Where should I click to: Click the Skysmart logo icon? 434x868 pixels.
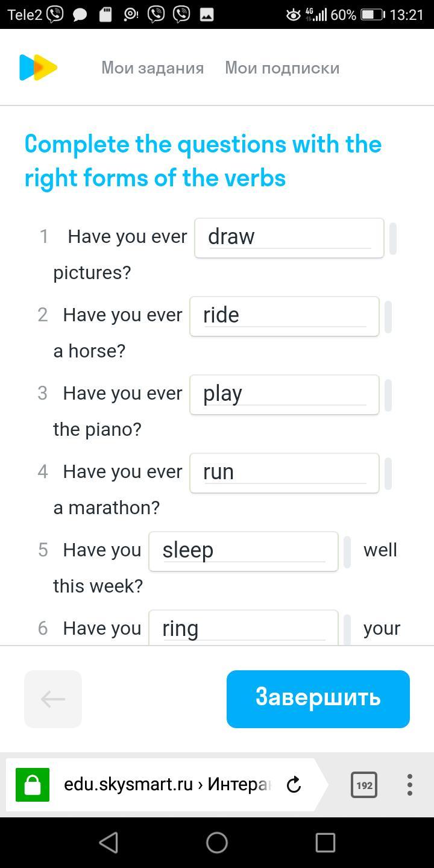[x=38, y=68]
